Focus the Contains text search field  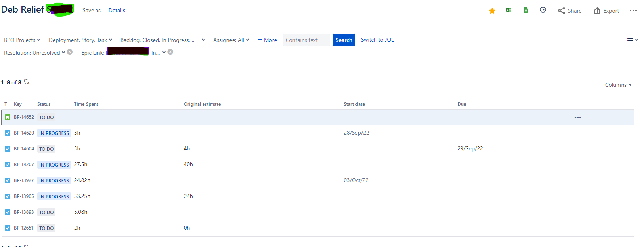[306, 40]
